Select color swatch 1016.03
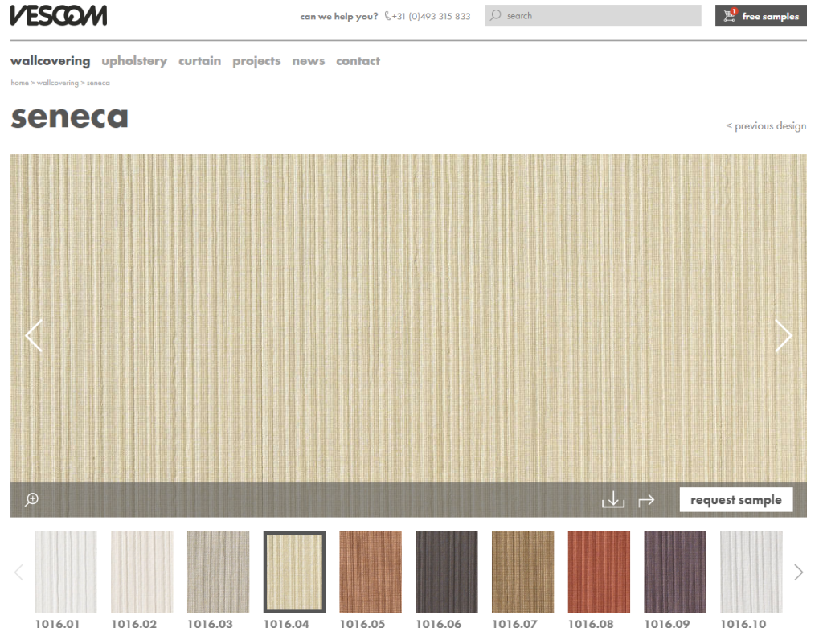This screenshot has width=823, height=644. click(219, 572)
